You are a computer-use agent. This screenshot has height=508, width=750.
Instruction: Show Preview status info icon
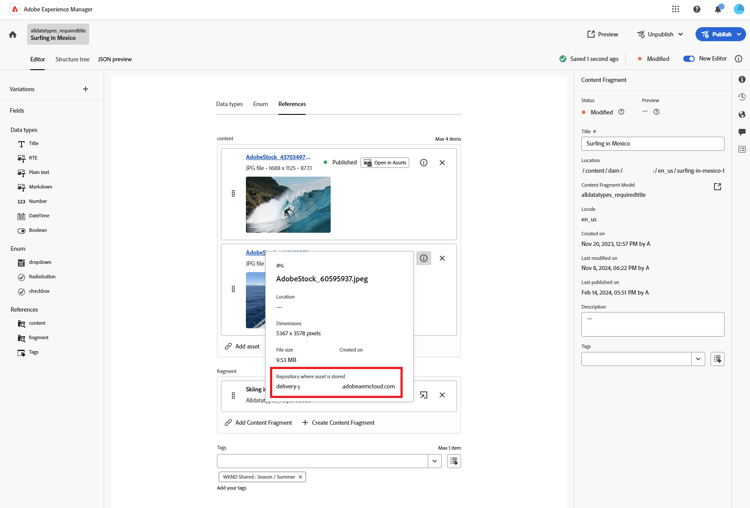pyautogui.click(x=657, y=112)
